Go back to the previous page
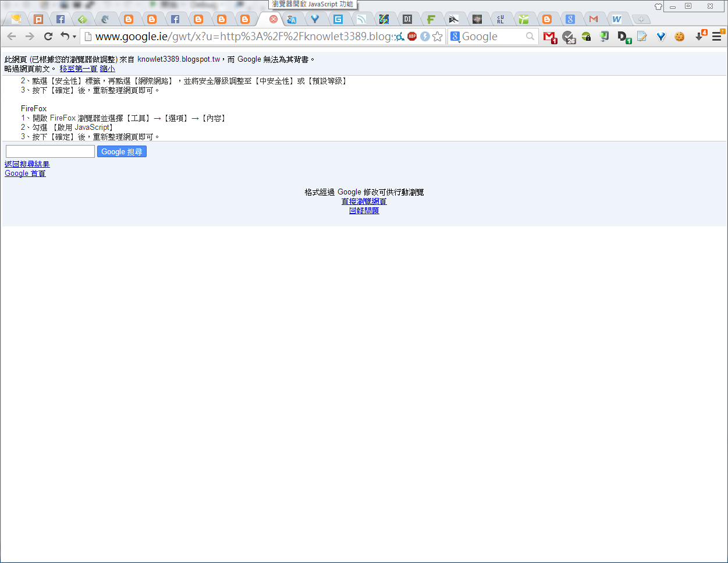This screenshot has width=728, height=563. point(12,37)
